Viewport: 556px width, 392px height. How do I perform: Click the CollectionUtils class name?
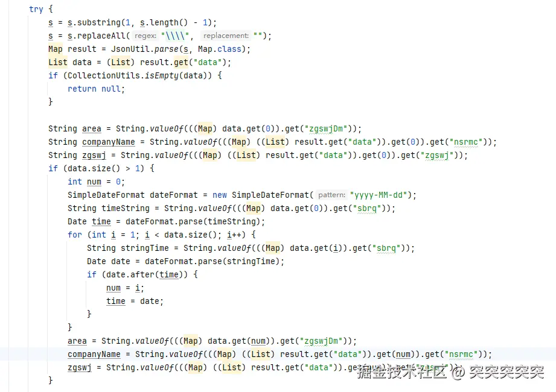coord(104,76)
